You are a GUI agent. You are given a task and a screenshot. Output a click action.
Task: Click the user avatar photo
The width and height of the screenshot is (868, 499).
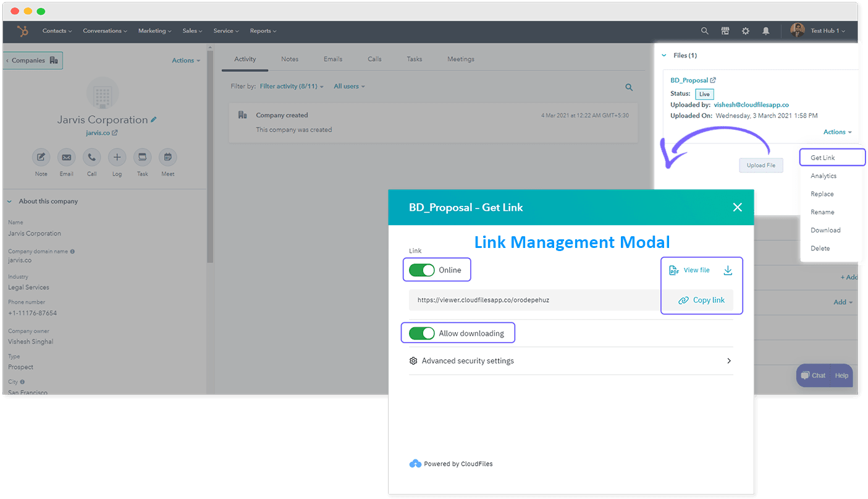coord(798,30)
